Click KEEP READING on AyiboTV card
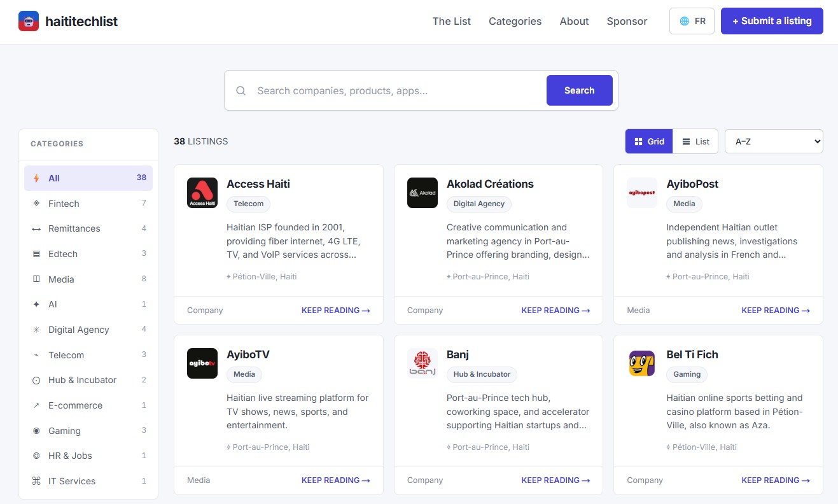Screen dimensions: 838x504 [336, 480]
